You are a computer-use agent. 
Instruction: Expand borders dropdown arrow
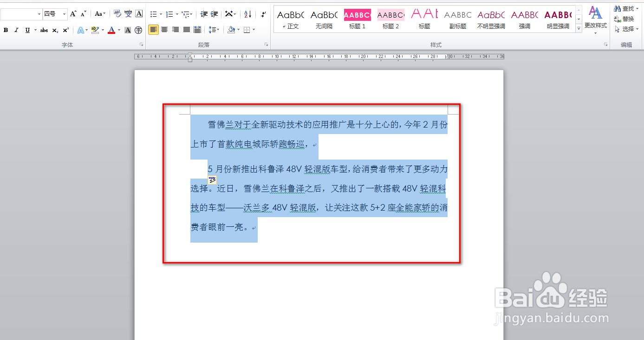coord(254,30)
